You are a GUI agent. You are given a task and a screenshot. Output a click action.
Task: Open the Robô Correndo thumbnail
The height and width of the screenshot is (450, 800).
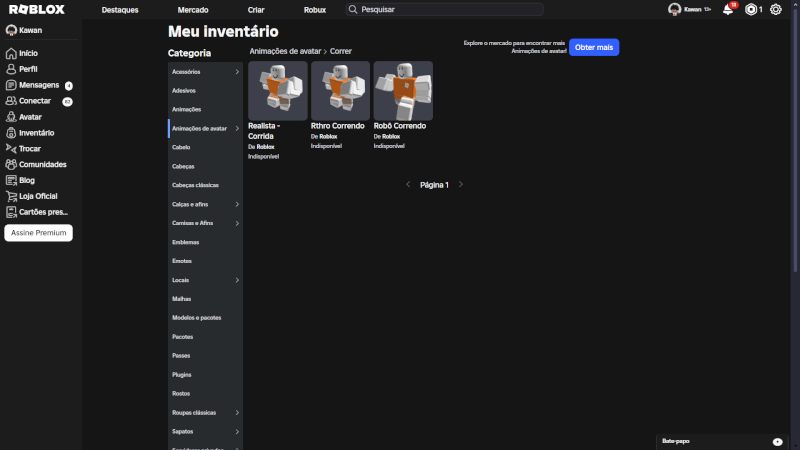point(403,91)
